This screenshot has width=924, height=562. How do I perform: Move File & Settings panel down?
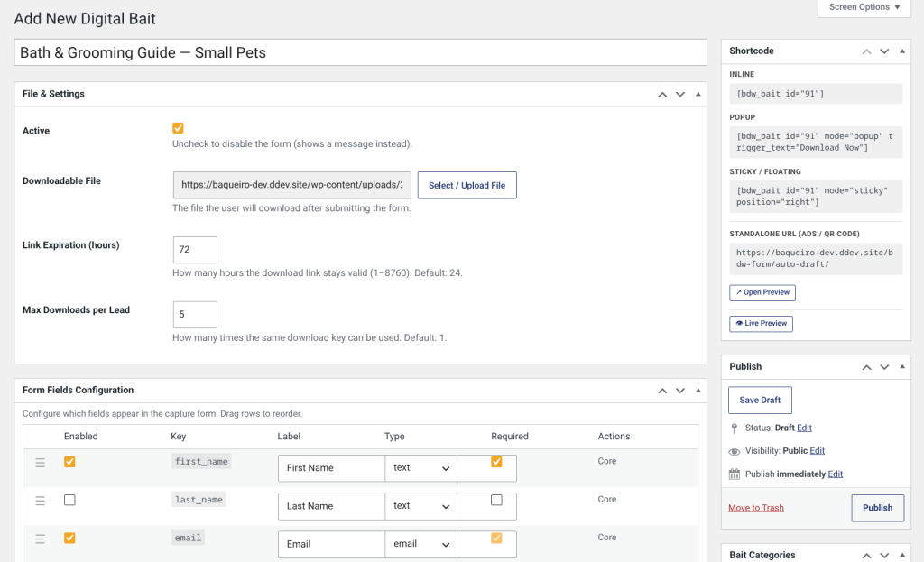pyautogui.click(x=680, y=94)
